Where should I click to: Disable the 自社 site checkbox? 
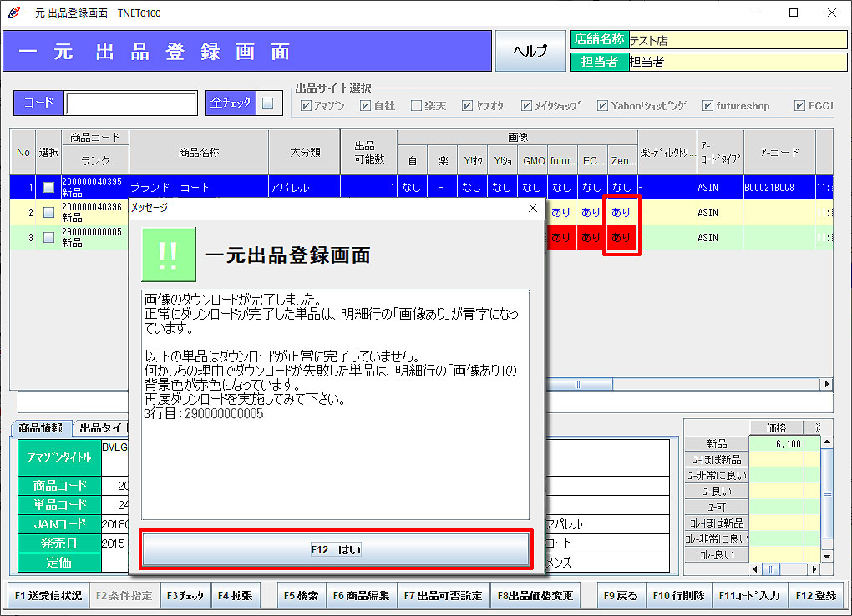[x=365, y=105]
